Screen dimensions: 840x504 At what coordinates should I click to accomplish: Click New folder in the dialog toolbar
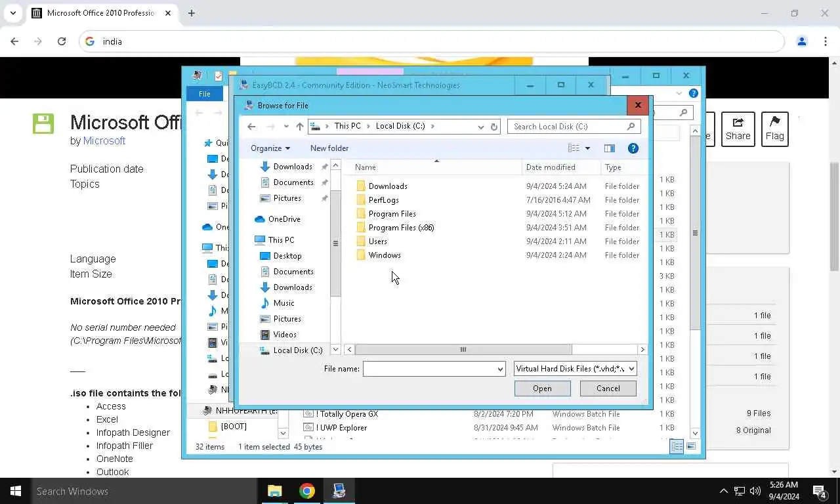(x=329, y=148)
